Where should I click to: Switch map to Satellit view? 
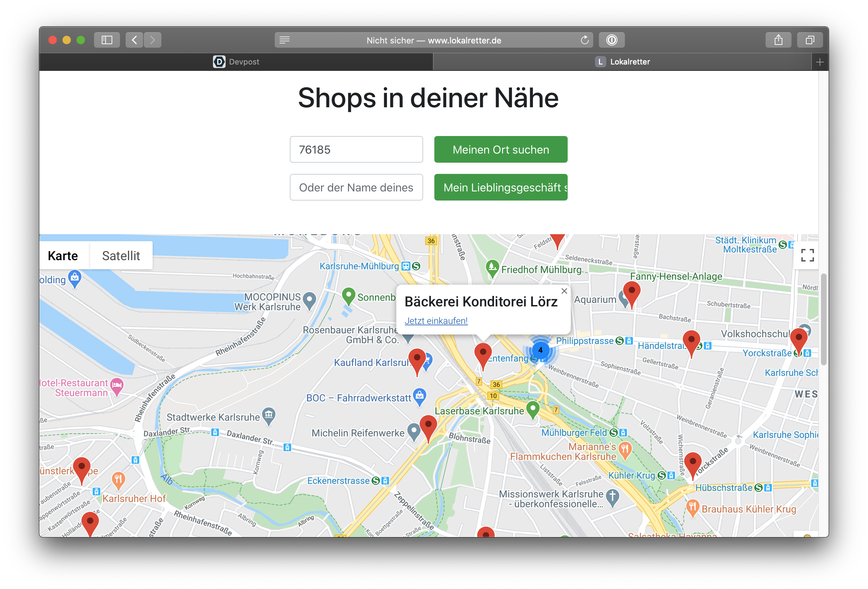coord(121,256)
